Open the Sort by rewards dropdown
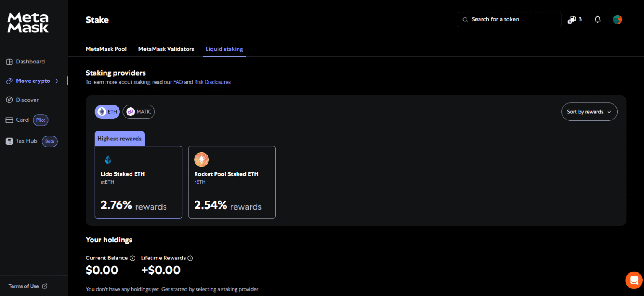The width and height of the screenshot is (644, 296). click(589, 112)
